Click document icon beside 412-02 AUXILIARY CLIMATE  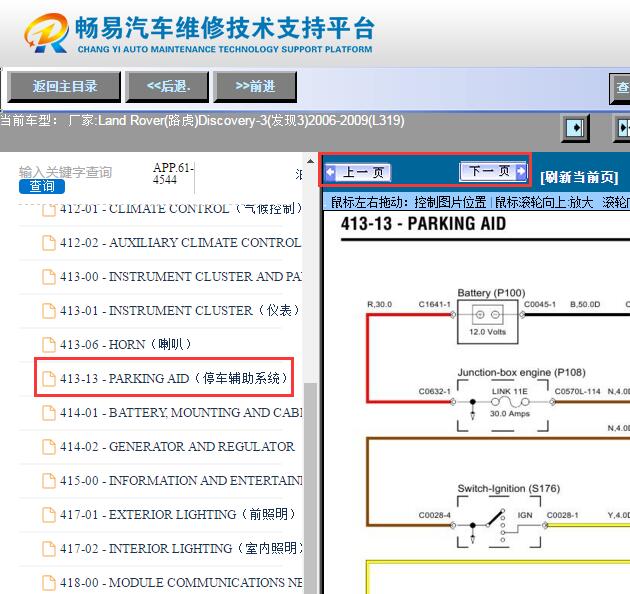click(x=49, y=243)
